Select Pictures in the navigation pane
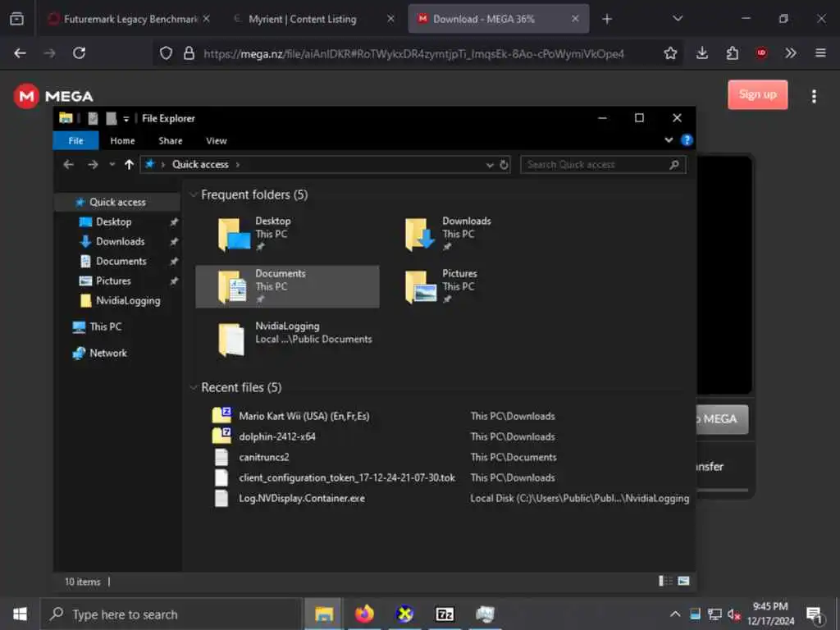Image resolution: width=840 pixels, height=630 pixels. pos(113,281)
